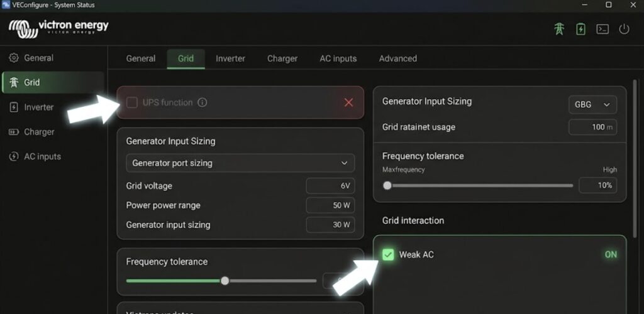Viewport: 644px width, 314px height.
Task: Click the power icon in header
Action: point(625,29)
